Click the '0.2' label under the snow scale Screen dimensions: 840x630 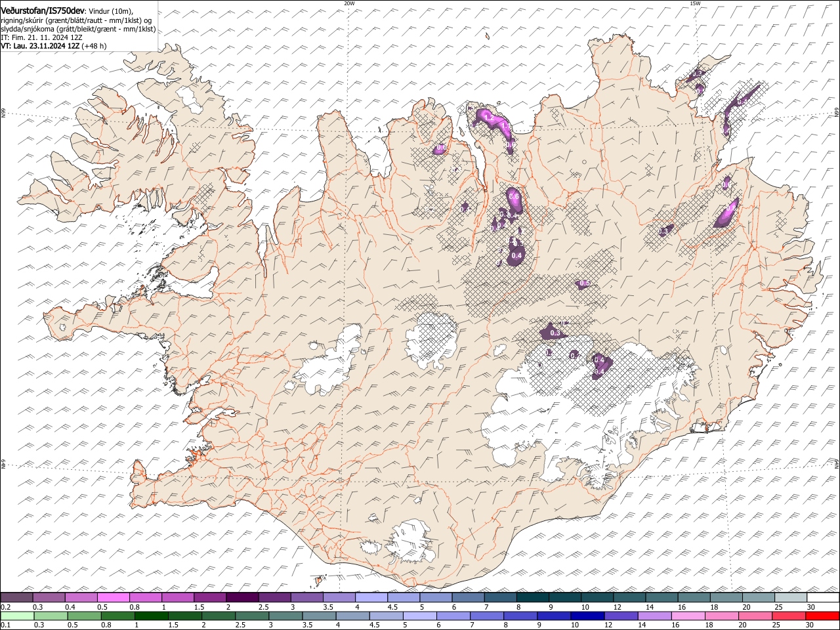[x=5, y=607]
